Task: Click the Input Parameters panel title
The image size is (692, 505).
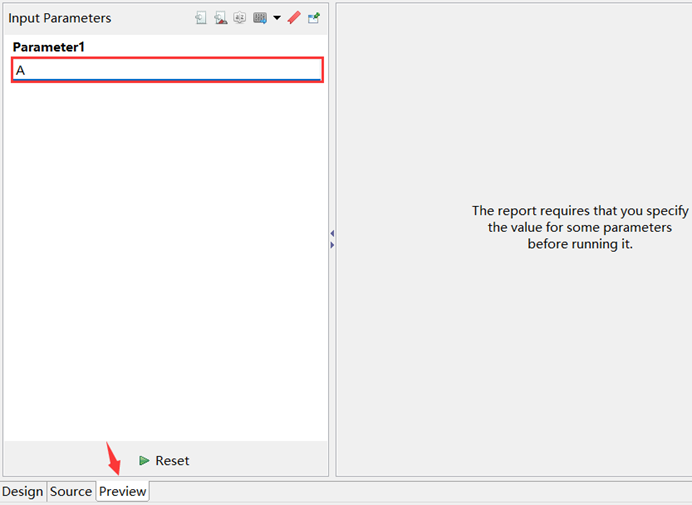Action: click(60, 18)
